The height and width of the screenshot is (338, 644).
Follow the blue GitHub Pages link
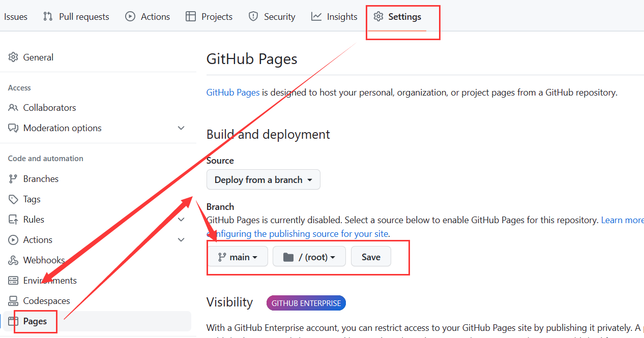[x=233, y=93]
